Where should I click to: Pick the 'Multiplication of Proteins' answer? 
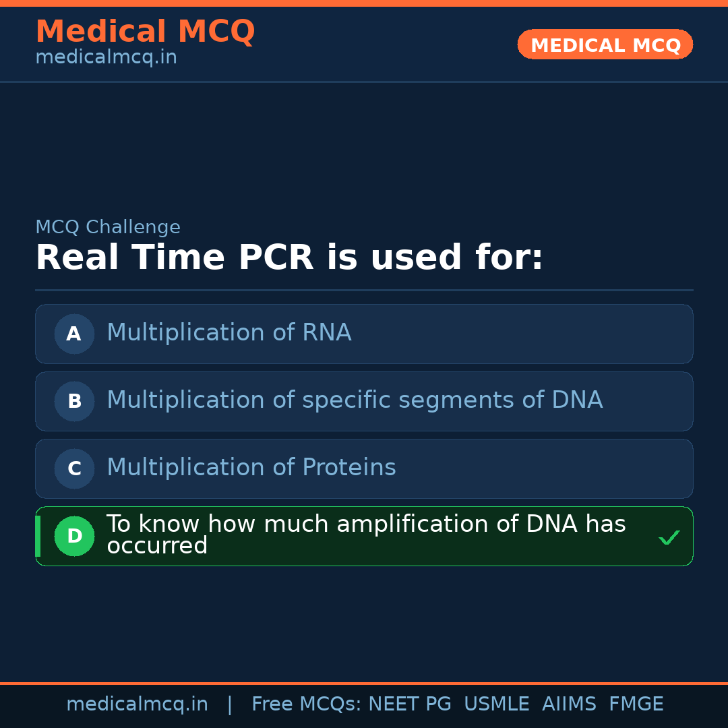(x=251, y=468)
